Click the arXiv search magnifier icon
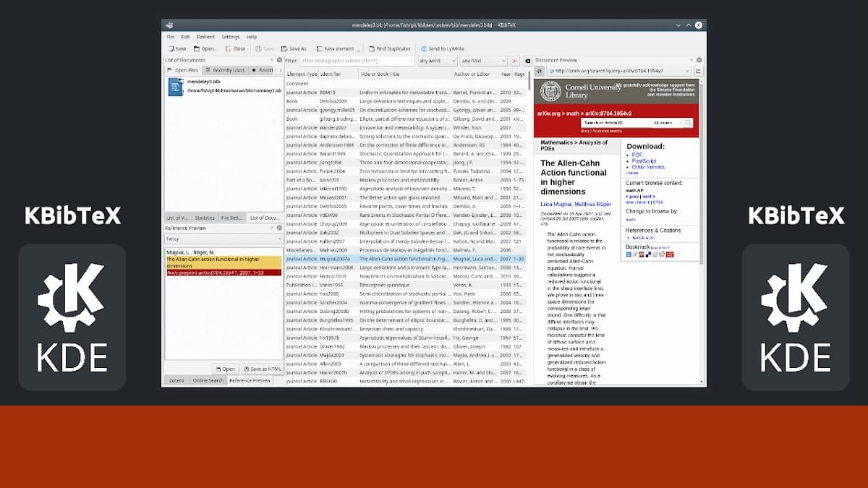This screenshot has width=868, height=488. (688, 123)
